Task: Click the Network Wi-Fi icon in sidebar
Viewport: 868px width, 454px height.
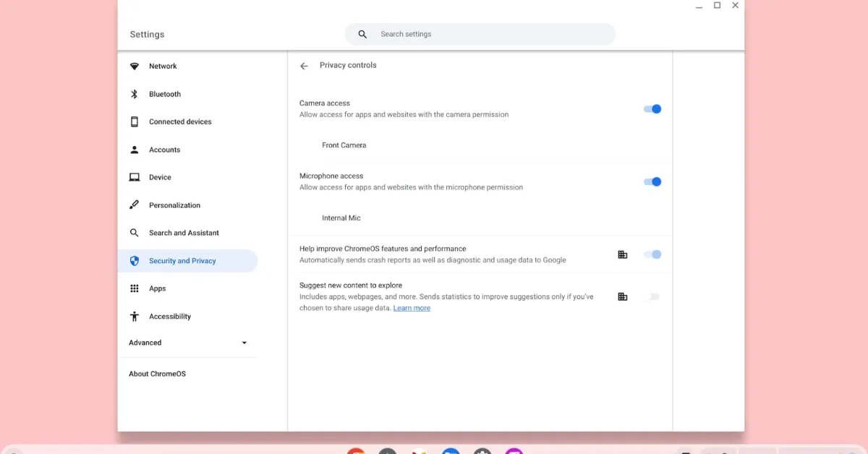Action: 135,66
